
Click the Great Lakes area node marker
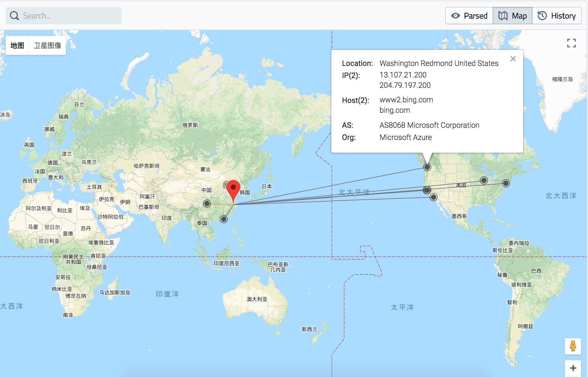tap(484, 181)
